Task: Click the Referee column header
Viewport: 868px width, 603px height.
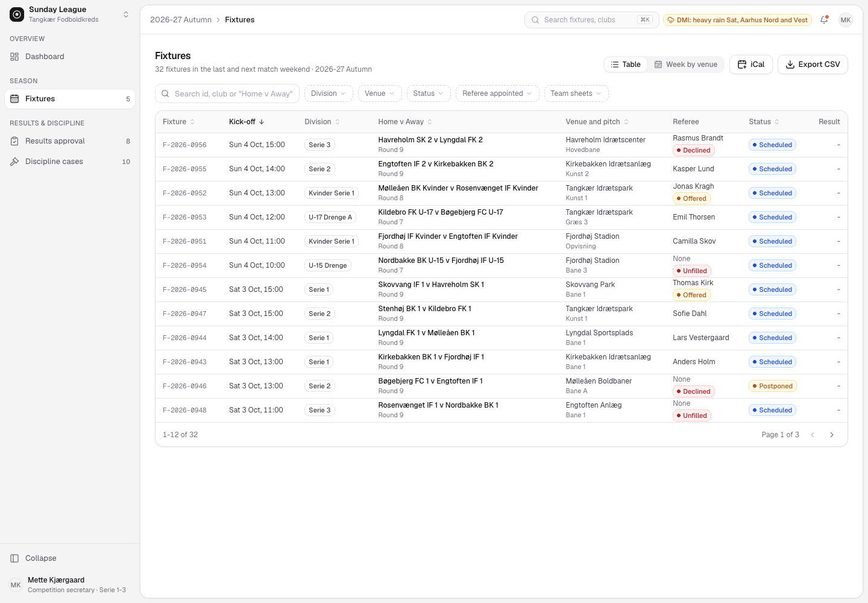Action: (x=686, y=122)
